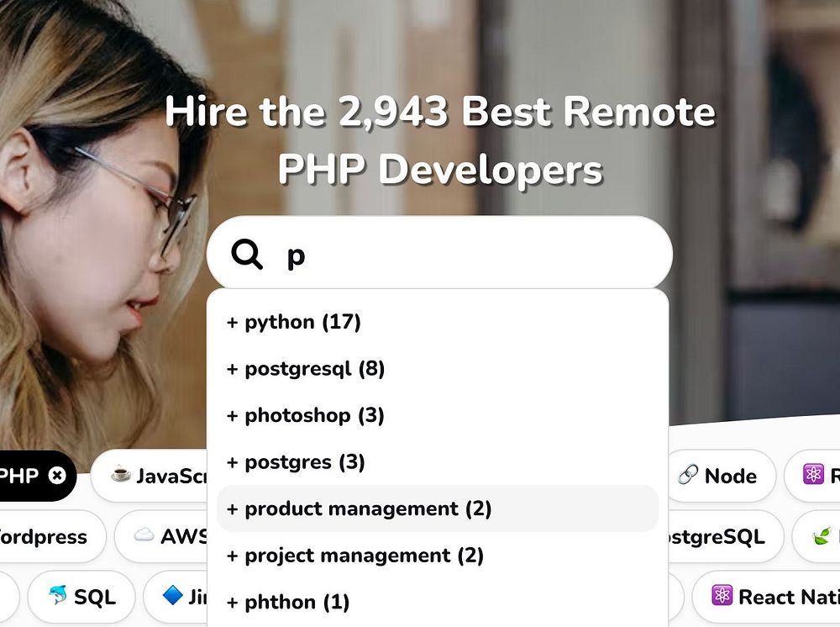Viewport: 840px width, 627px height.
Task: Choose the project management (2) suggestion
Action: [x=438, y=556]
